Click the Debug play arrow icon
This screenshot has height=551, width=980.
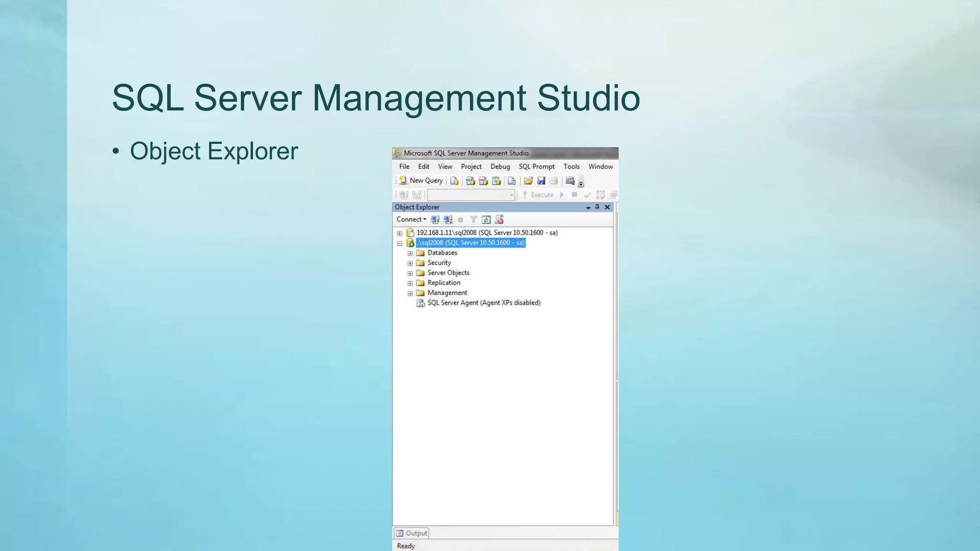pos(562,195)
